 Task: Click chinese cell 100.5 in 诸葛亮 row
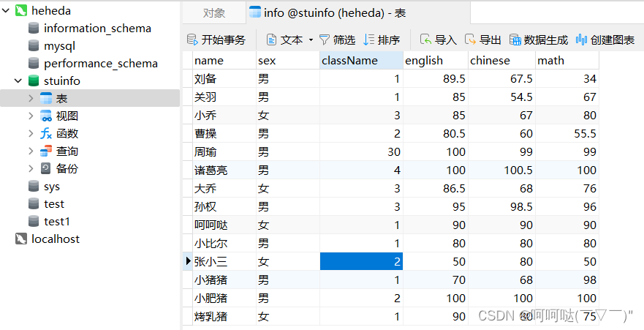pos(502,170)
